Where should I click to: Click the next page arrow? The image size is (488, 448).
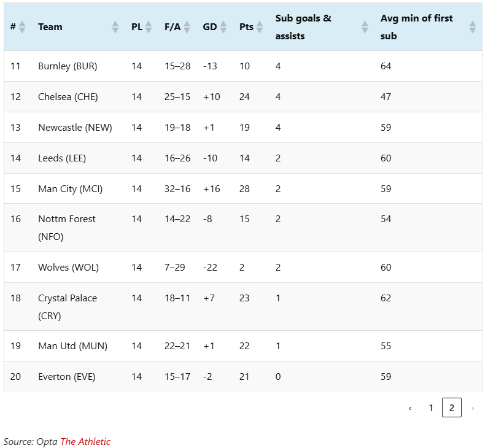click(x=472, y=408)
